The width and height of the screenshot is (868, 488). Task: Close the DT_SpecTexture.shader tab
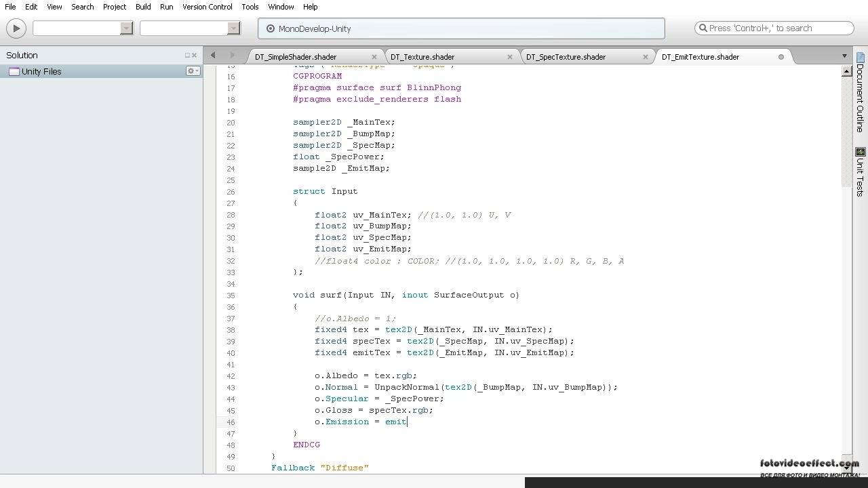[646, 57]
